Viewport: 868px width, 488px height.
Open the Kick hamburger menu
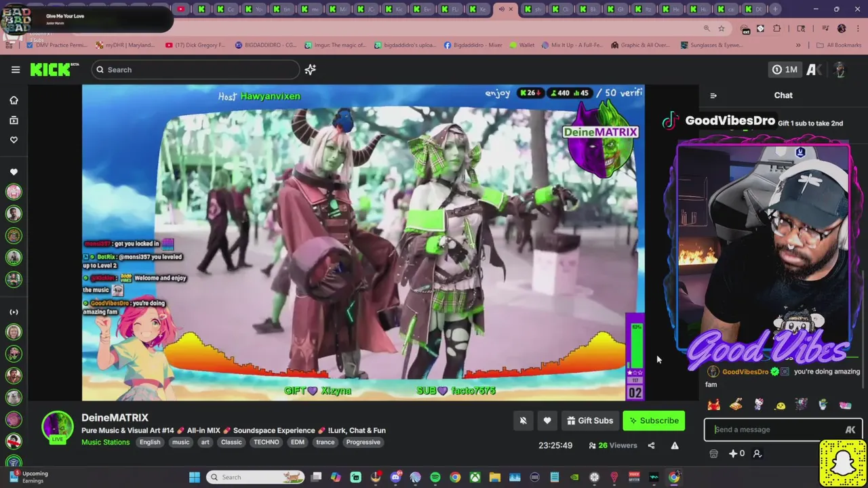16,69
